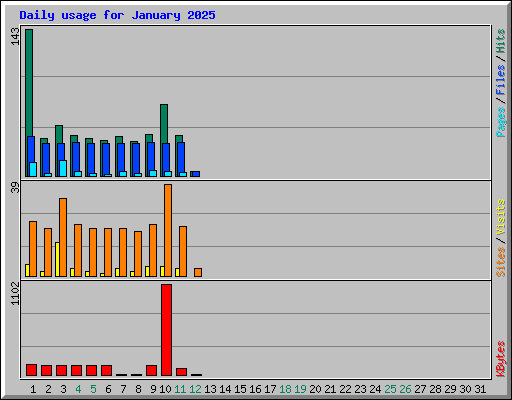Click the 1102 scale value on KBytes axis
The image size is (512, 400).
tap(15, 293)
